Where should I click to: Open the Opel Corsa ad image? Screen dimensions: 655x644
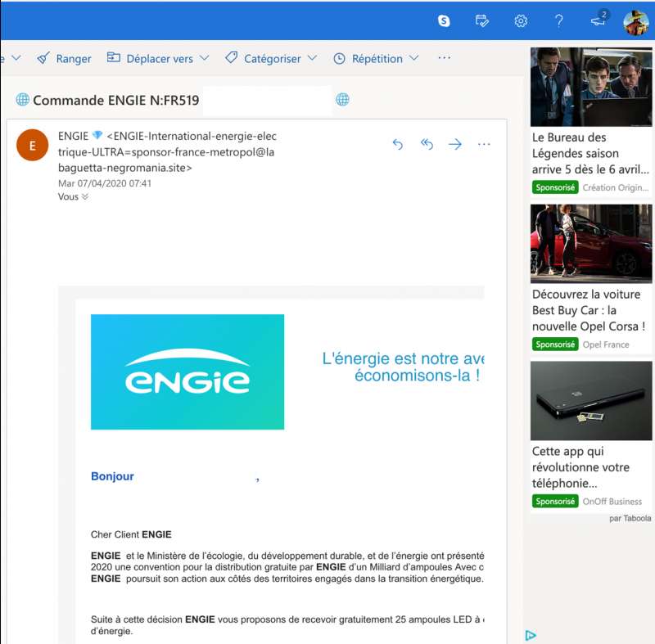591,244
